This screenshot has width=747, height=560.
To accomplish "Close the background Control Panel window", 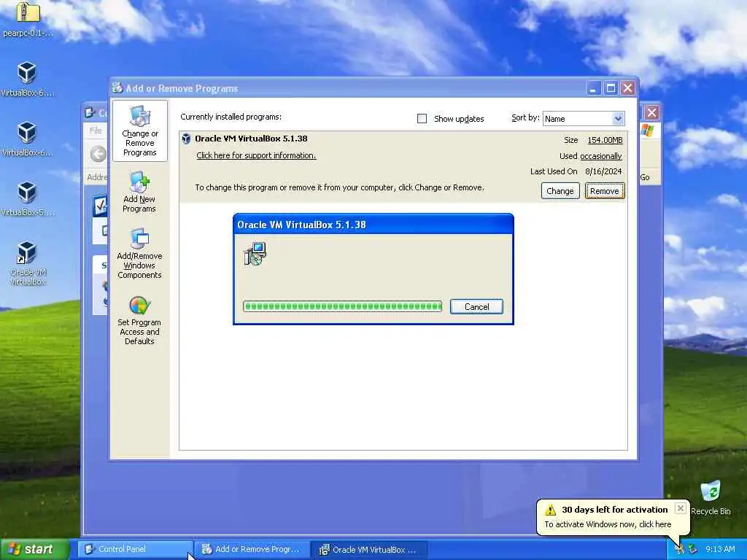I will tap(651, 112).
